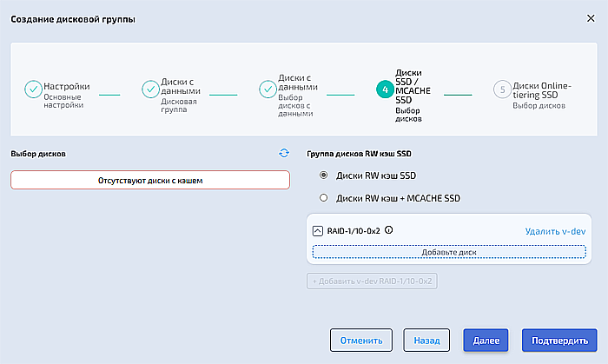This screenshot has width=608, height=364.
Task: Close the disk group creation dialog
Action: [591, 18]
